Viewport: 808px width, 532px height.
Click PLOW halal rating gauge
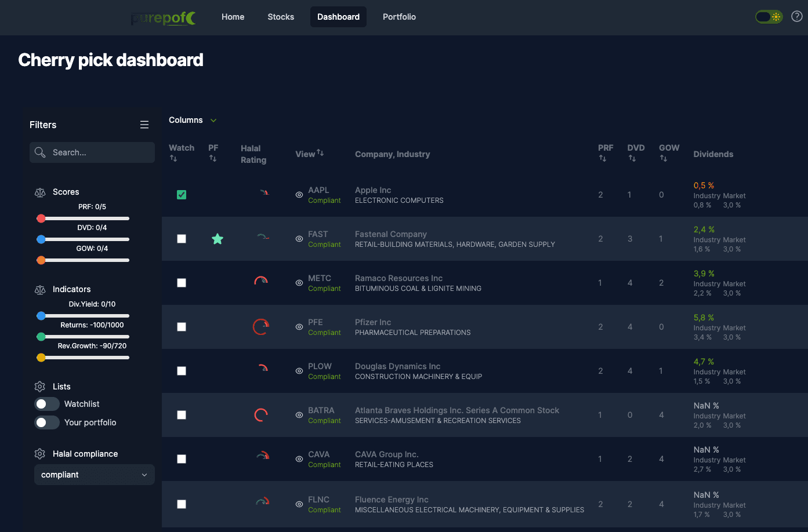(x=263, y=367)
